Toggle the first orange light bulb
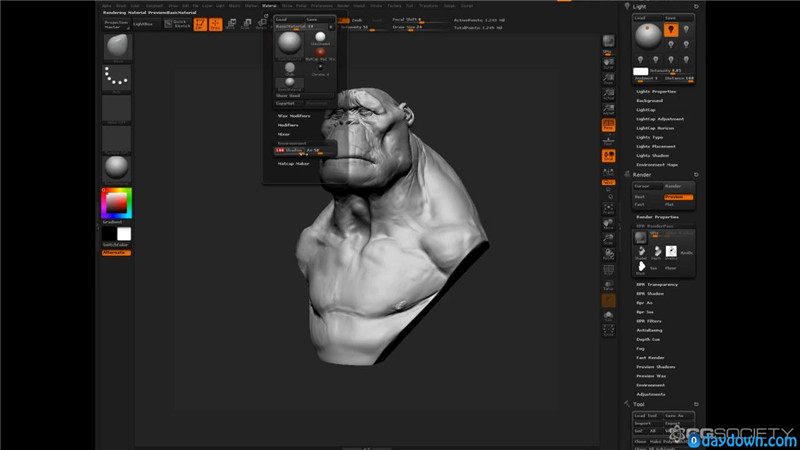This screenshot has height=450, width=800. coord(670,30)
